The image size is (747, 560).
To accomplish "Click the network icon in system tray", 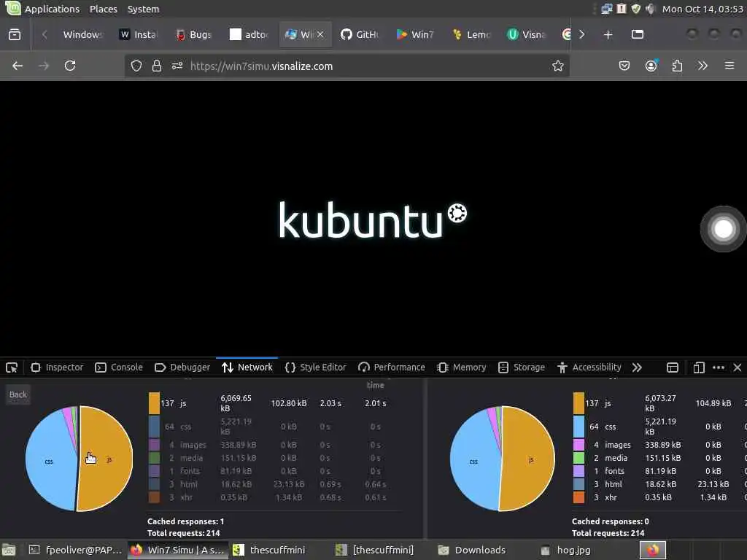I will 606,9.
